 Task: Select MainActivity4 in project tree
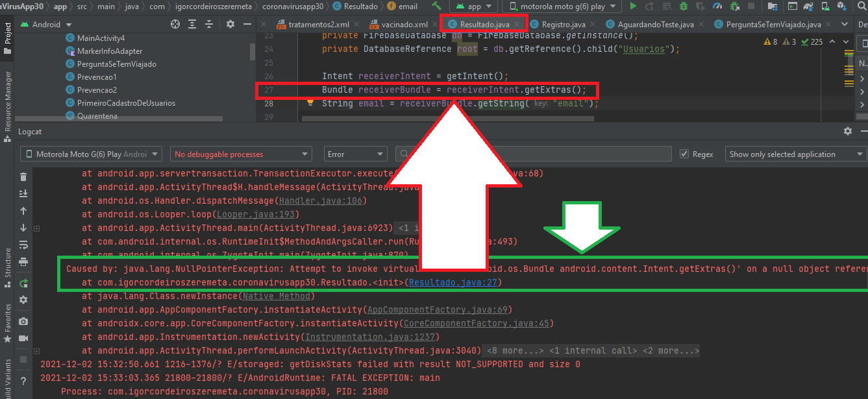(101, 38)
